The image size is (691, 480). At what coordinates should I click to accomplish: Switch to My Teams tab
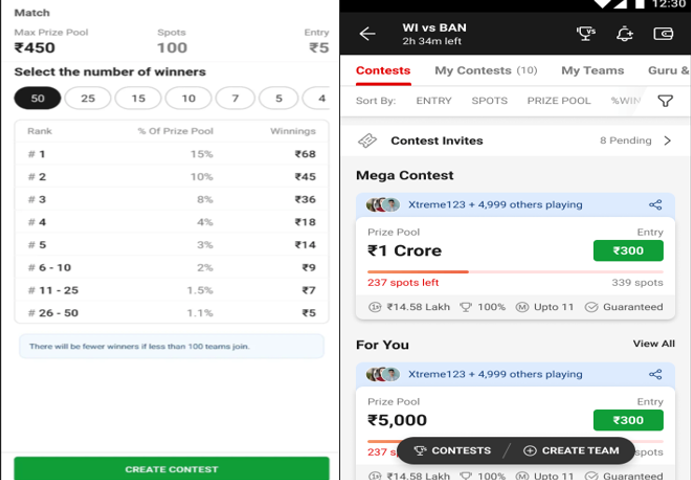592,71
